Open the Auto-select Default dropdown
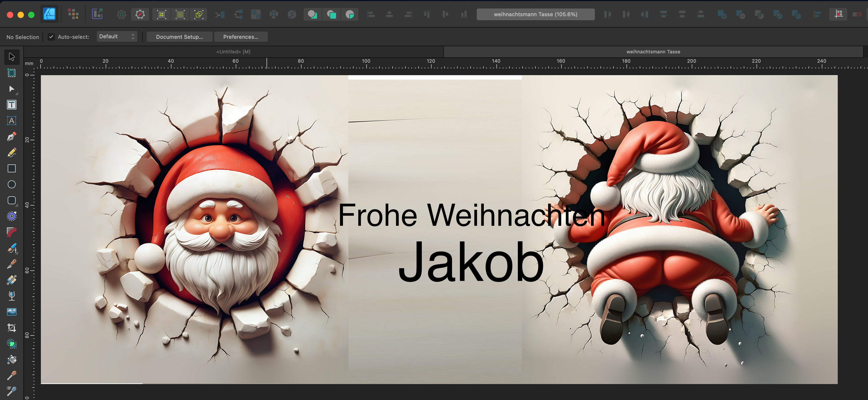Screen dimensions: 868x400 (117, 36)
